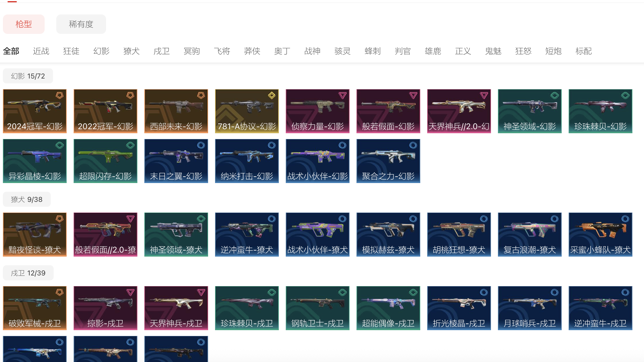Click pink triangle icon on 掠影-戍卫

click(130, 292)
